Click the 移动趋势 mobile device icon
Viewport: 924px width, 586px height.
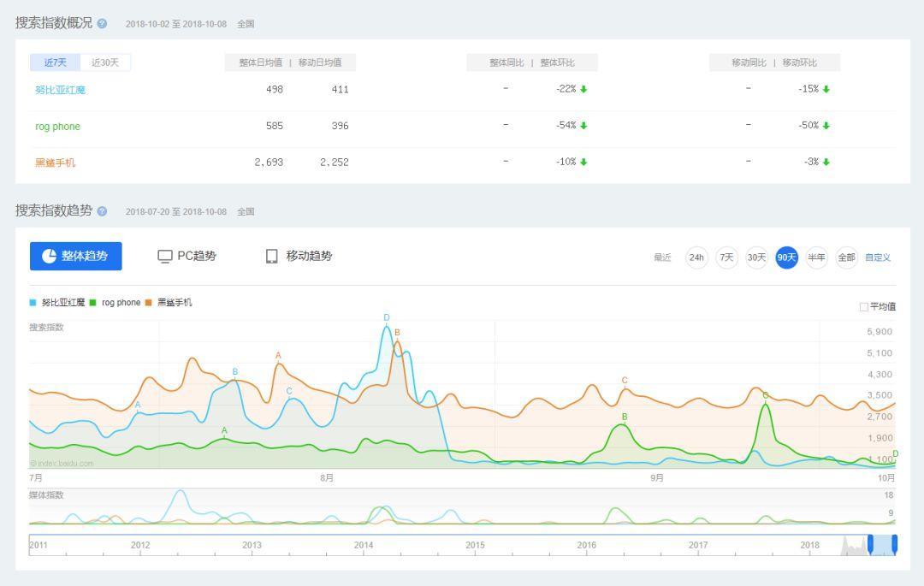[271, 257]
